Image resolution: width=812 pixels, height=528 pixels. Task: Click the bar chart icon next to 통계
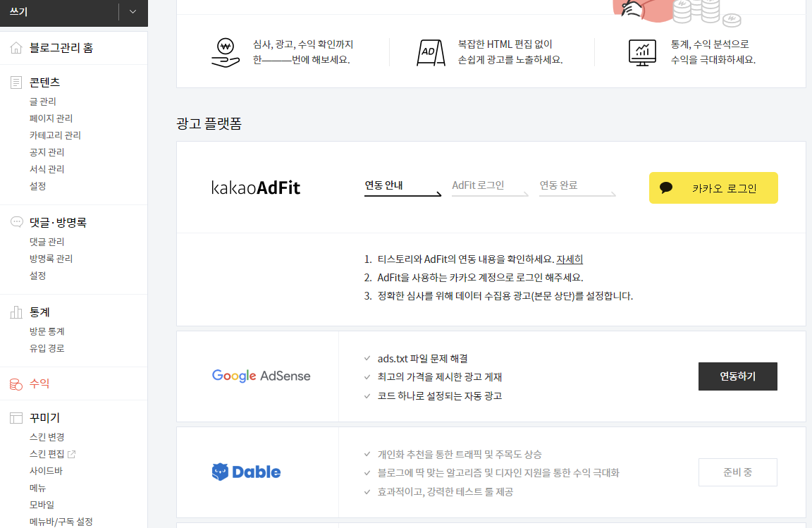(x=16, y=312)
